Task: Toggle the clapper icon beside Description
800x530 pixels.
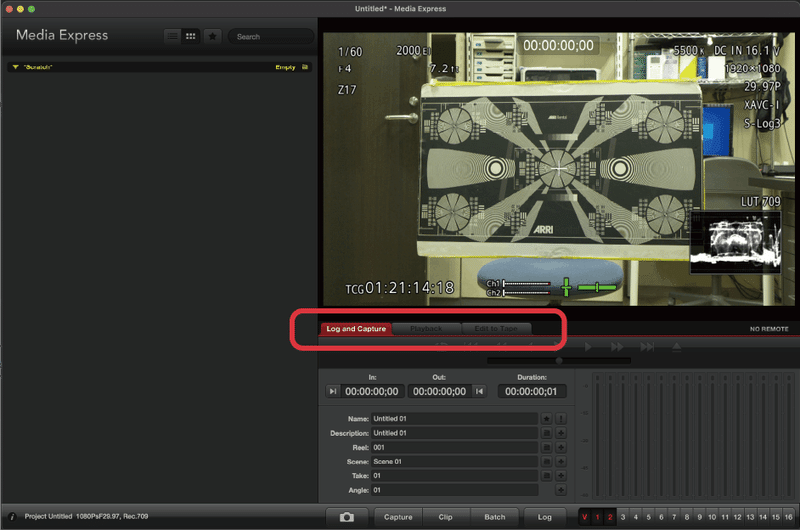Action: pyautogui.click(x=546, y=433)
